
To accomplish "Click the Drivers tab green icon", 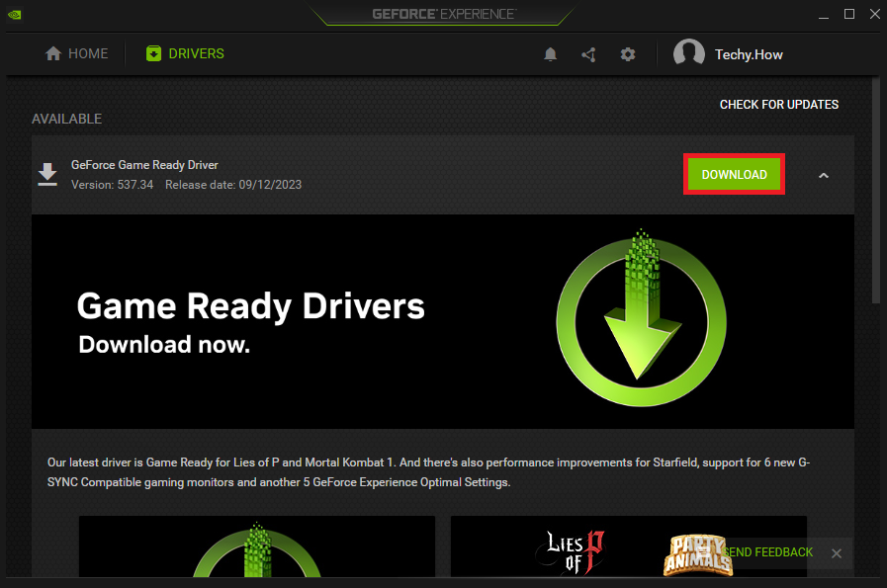I will click(x=153, y=53).
